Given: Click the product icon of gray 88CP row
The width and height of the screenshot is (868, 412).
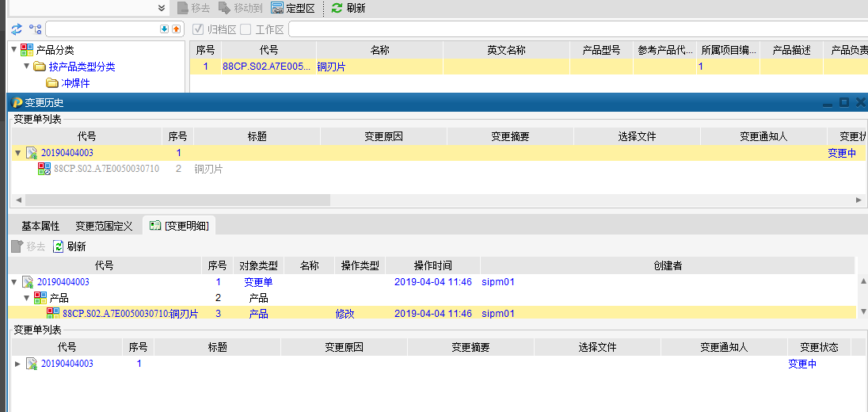Looking at the screenshot, I should [x=44, y=169].
